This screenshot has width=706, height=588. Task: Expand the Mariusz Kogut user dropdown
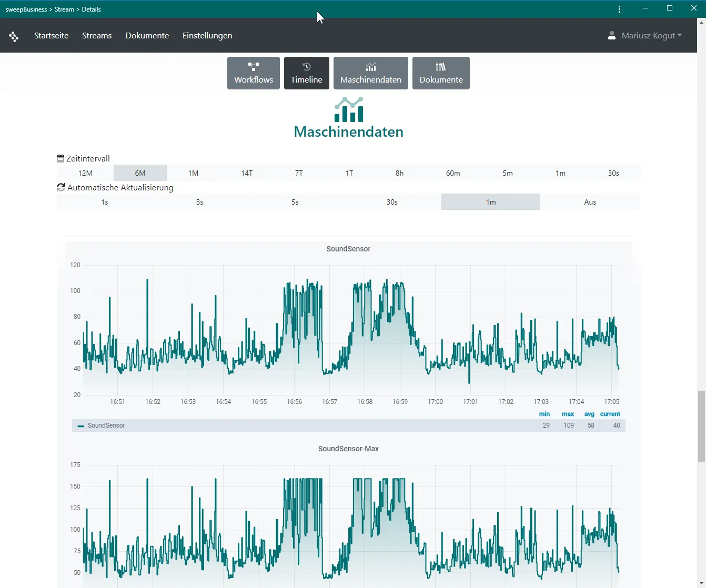651,36
